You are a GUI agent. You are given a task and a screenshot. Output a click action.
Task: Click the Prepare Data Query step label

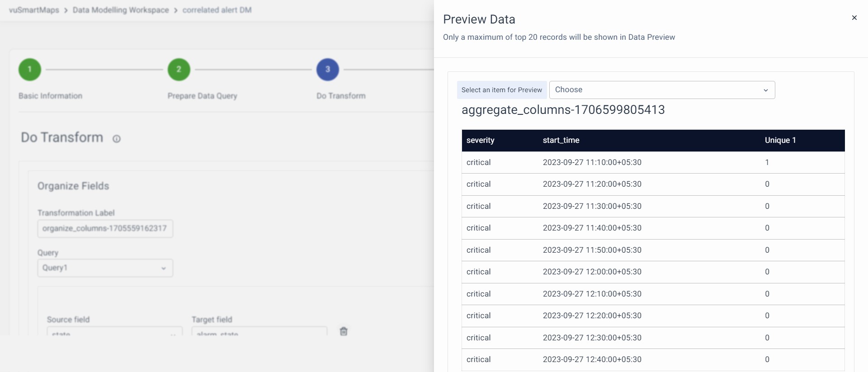click(202, 96)
